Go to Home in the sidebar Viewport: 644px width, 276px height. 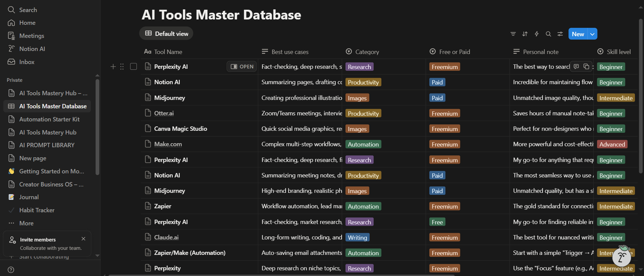(47, 23)
